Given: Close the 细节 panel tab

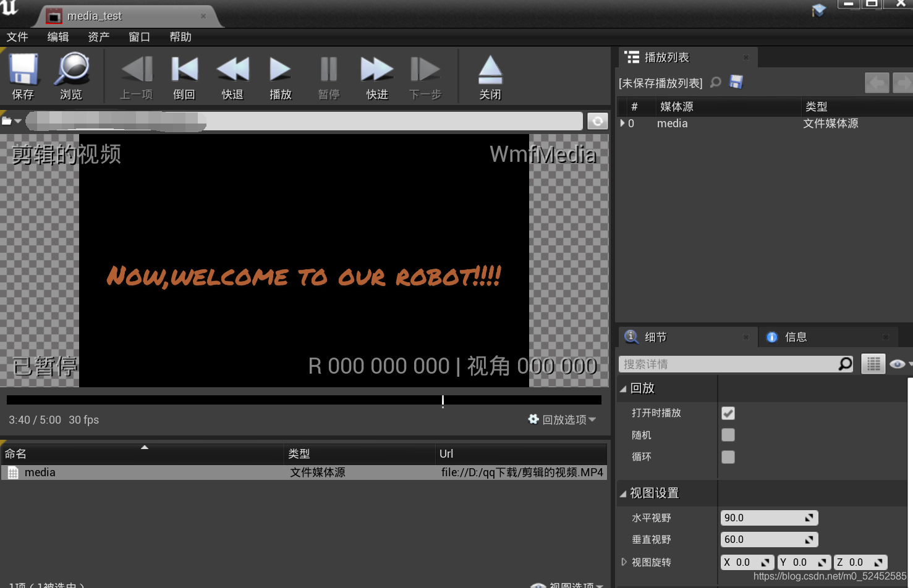Looking at the screenshot, I should coord(746,337).
